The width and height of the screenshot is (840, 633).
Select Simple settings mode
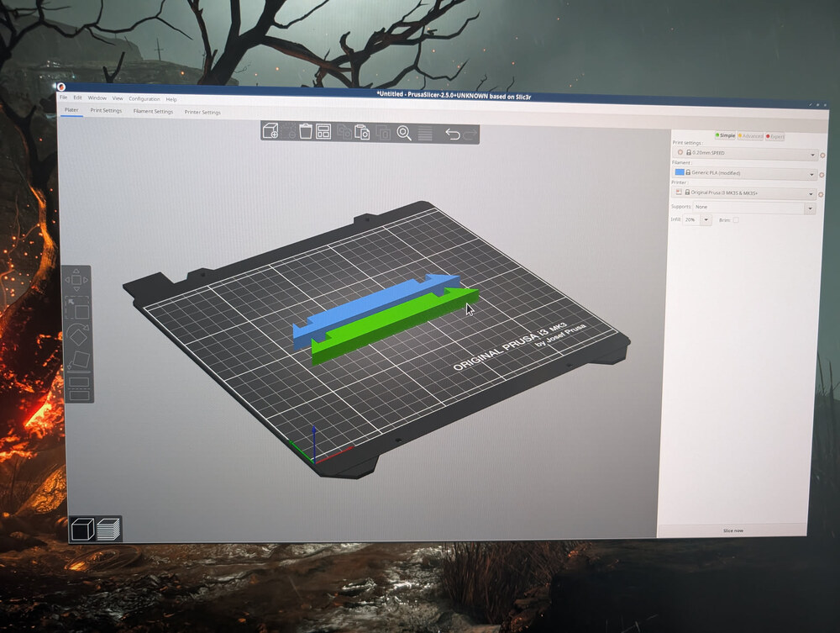(x=725, y=135)
